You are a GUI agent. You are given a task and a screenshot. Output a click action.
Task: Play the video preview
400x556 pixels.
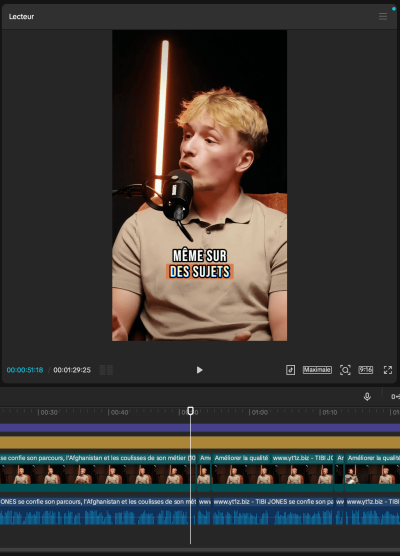[x=199, y=370]
